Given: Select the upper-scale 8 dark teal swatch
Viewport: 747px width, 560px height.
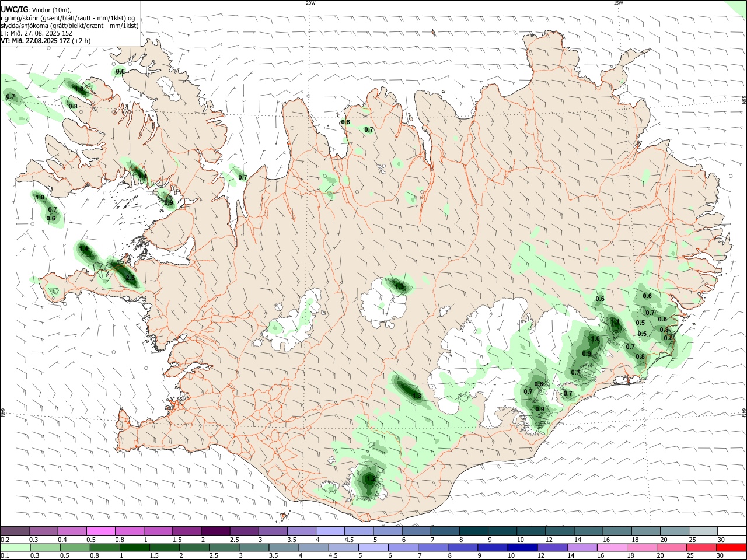Looking at the screenshot, I should [x=473, y=531].
